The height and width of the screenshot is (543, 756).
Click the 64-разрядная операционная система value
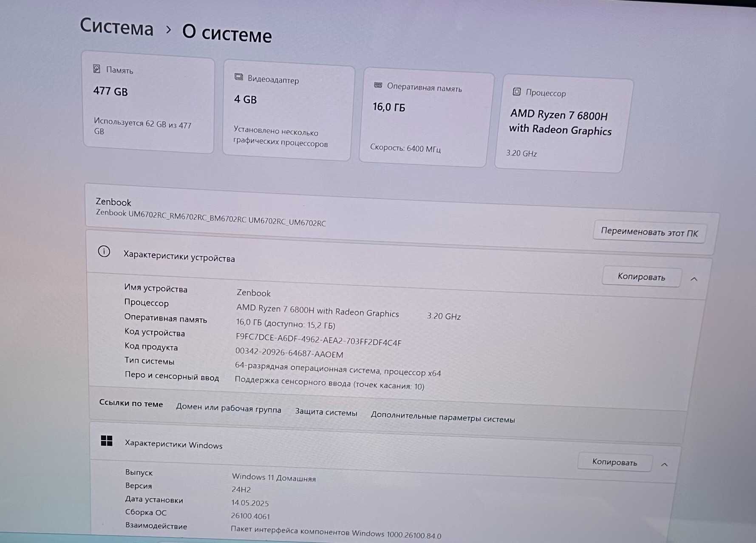(x=338, y=369)
